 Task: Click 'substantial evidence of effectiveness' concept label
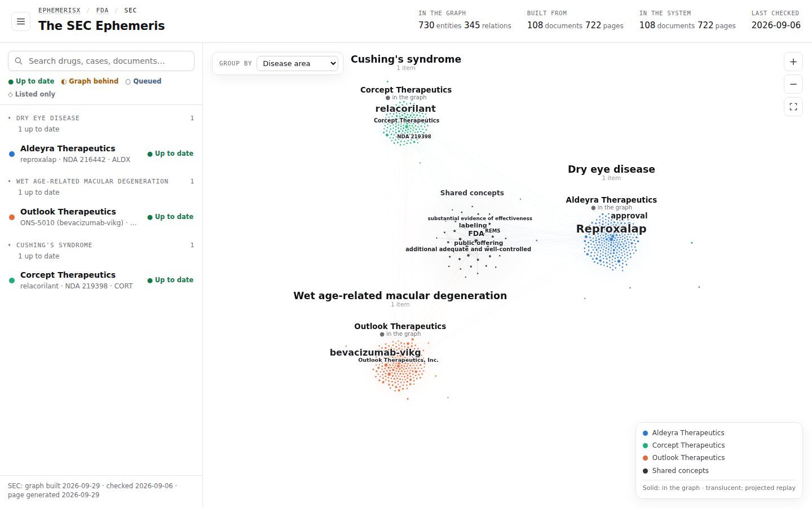tap(480, 218)
